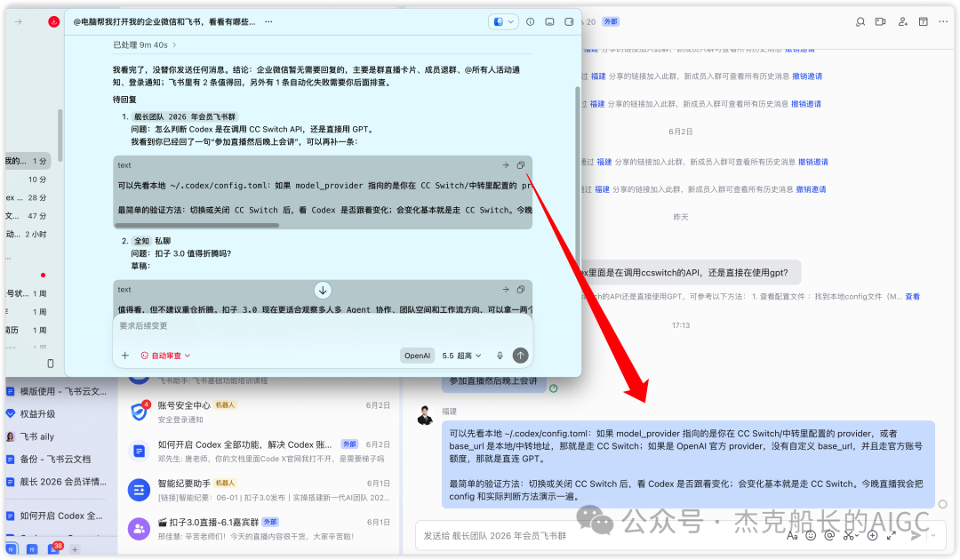Image resolution: width=960 pixels, height=560 pixels.
Task: Switch to the Feishu account tab with 38 badge
Action: click(x=54, y=549)
